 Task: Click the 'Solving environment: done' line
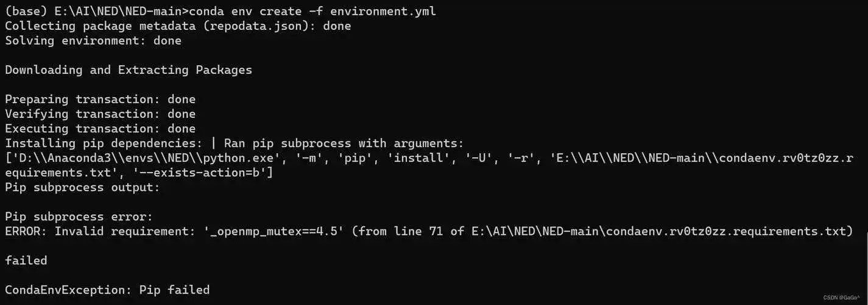pyautogui.click(x=93, y=41)
